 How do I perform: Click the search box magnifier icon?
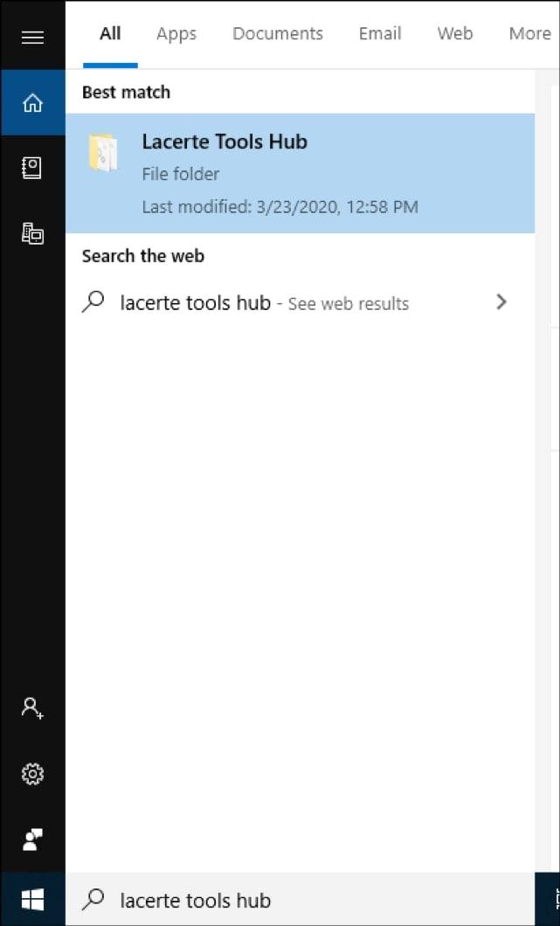point(93,900)
